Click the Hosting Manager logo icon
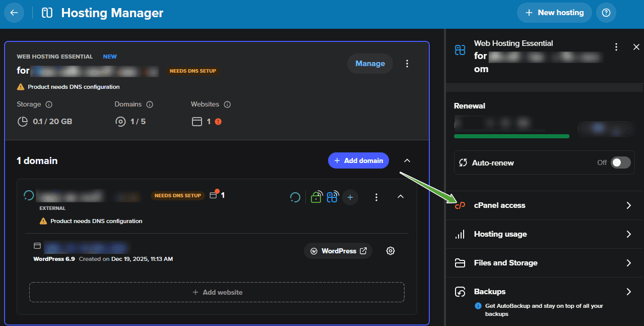Screen dimensions: 644x326 [47, 13]
